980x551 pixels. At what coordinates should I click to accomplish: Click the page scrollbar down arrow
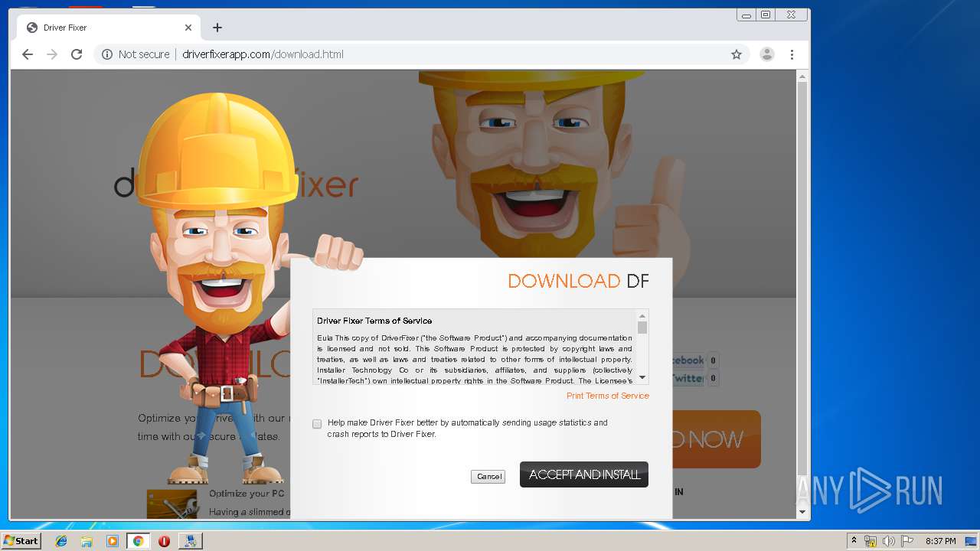802,512
